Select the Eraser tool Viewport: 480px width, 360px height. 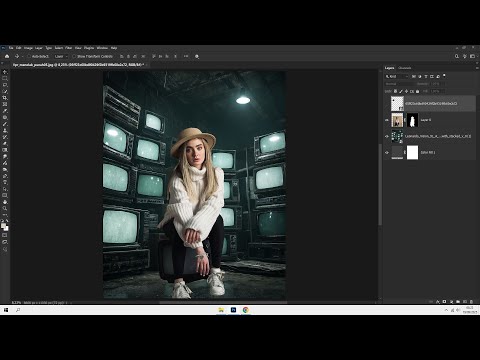tap(5, 143)
